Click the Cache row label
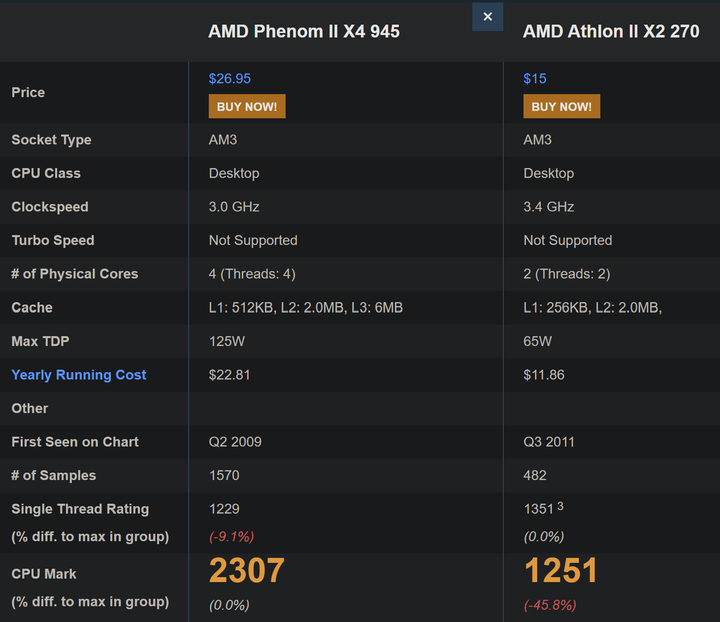The height and width of the screenshot is (622, 720). (x=32, y=308)
